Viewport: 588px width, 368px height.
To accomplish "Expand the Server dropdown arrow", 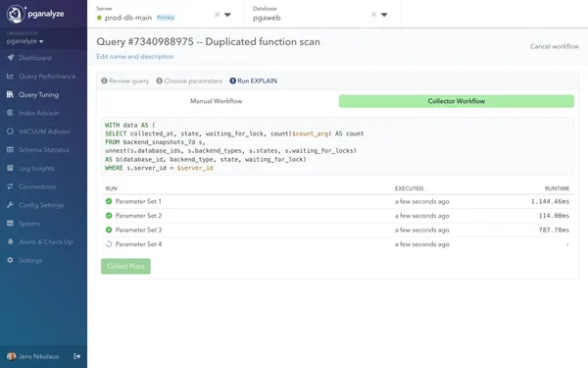I will click(227, 15).
